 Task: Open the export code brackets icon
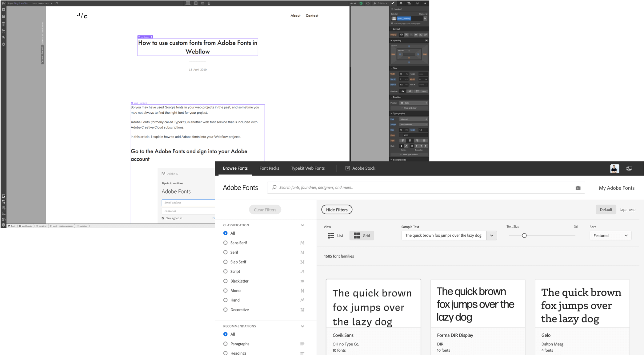368,3
